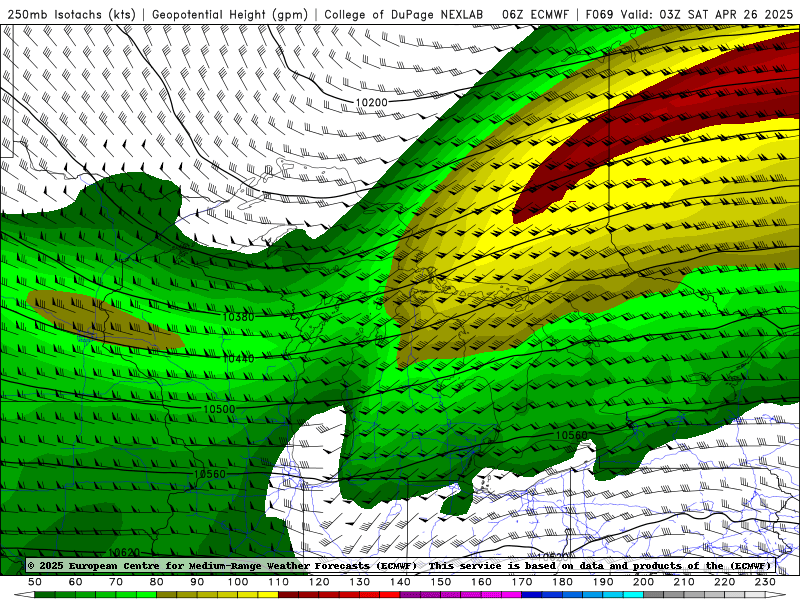Viewport: 800px width, 600px height.
Task: Click the 100 knots legend label
Action: [238, 582]
